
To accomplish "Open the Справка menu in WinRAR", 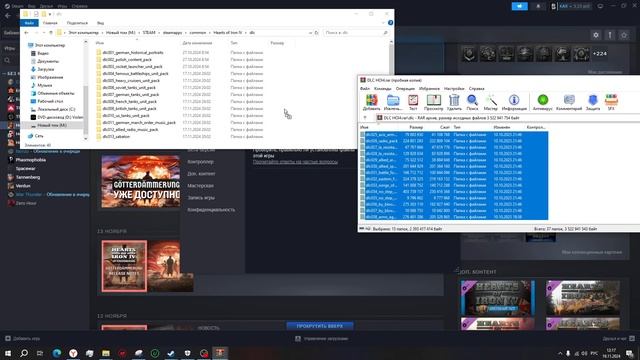I will (476, 89).
